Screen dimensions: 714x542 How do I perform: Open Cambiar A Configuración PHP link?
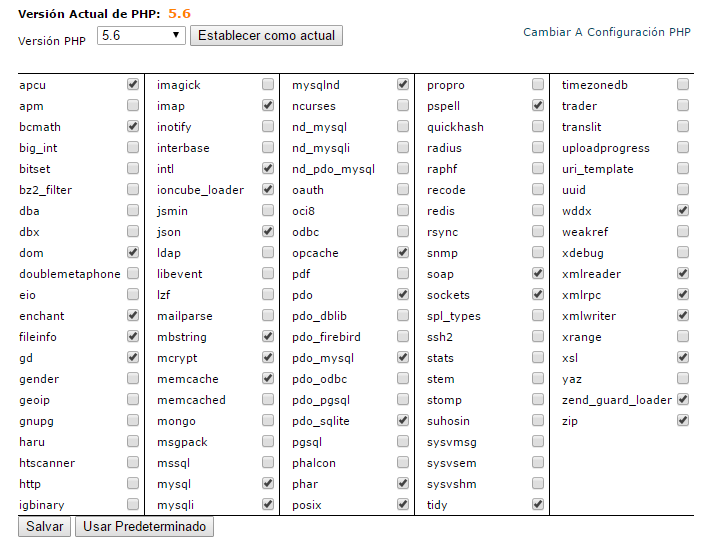(x=607, y=32)
